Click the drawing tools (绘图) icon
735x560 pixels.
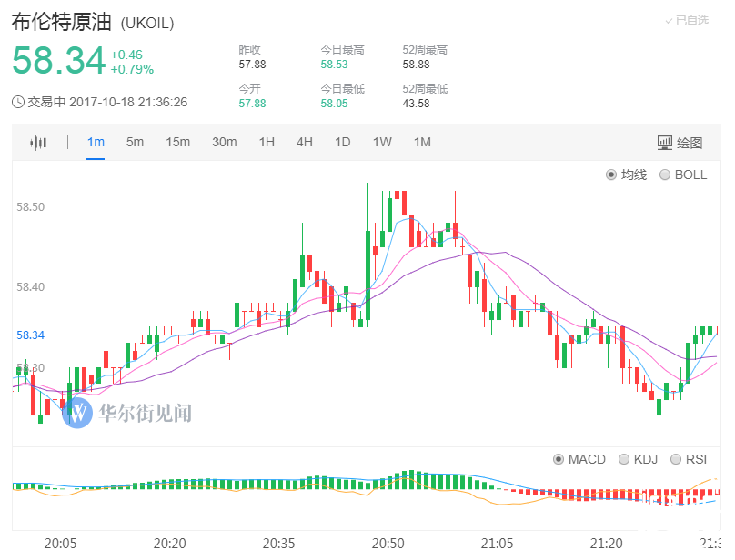coord(665,143)
